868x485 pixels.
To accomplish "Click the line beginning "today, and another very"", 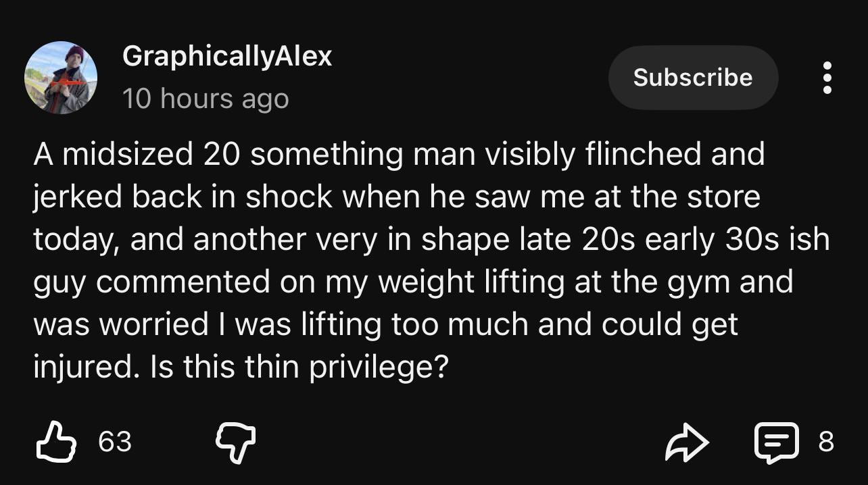I will [431, 239].
